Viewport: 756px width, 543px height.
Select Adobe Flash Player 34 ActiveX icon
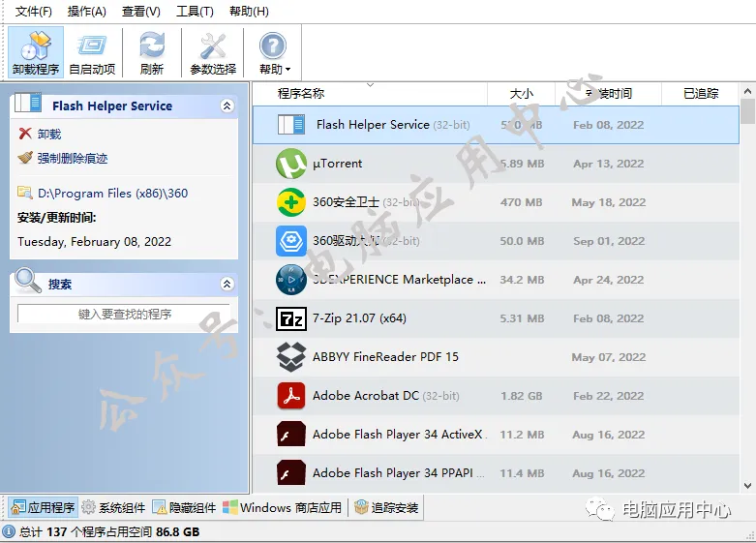click(291, 434)
